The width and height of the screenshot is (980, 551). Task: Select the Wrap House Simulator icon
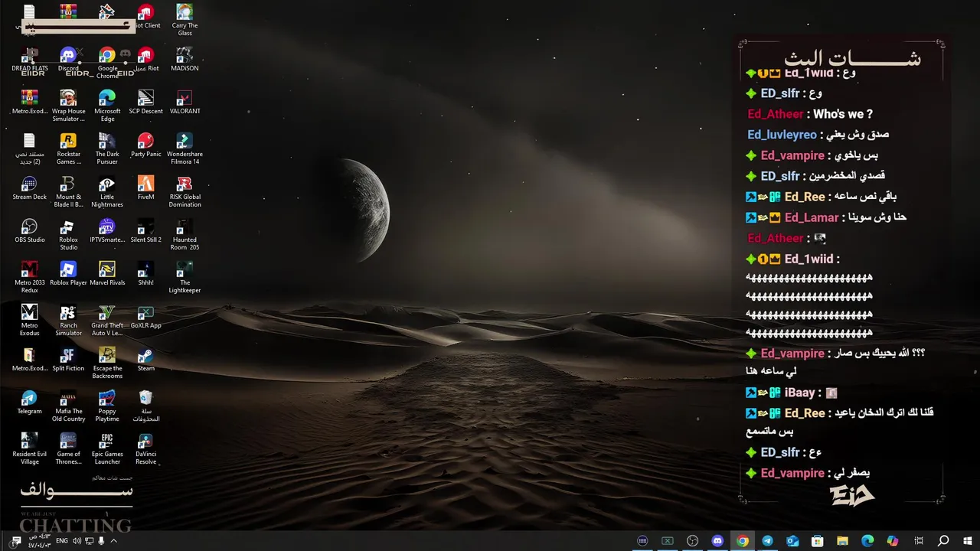(x=68, y=106)
